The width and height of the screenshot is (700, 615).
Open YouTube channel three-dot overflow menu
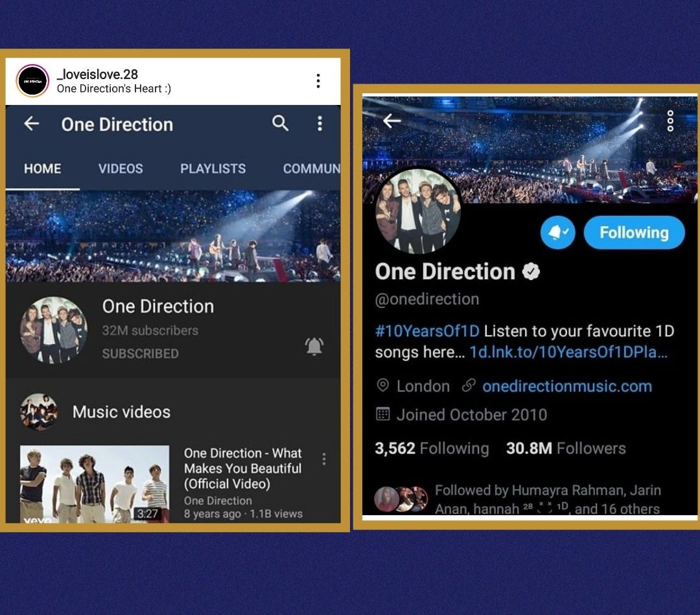320,124
